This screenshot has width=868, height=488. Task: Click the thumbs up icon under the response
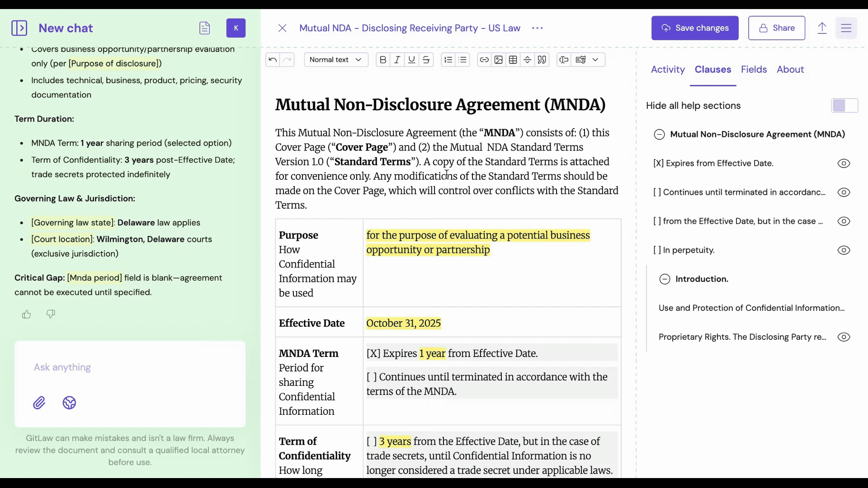[x=27, y=314]
